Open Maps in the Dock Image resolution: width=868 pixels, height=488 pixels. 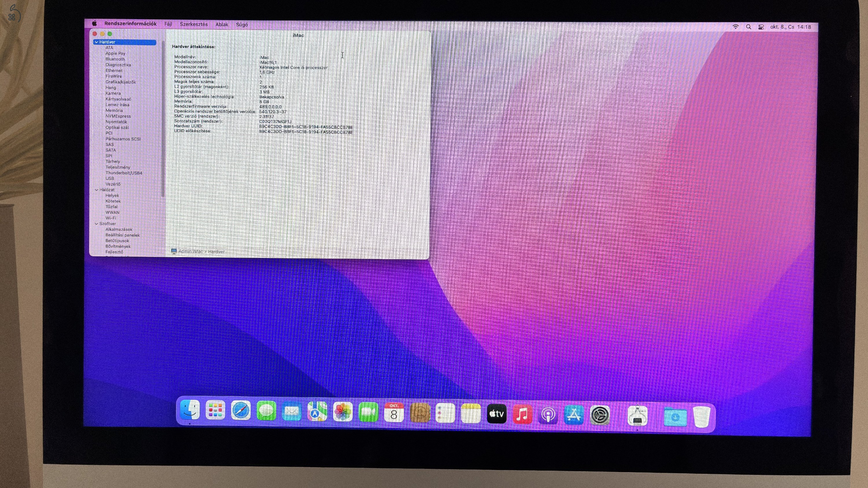[317, 412]
